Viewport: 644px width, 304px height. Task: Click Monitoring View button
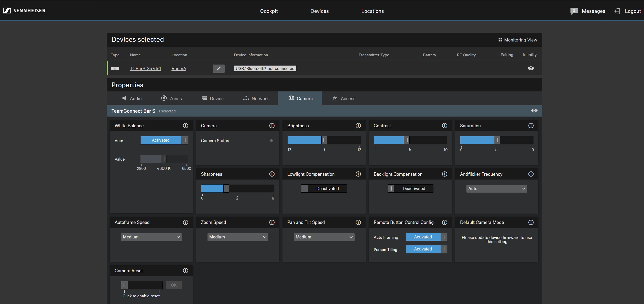518,40
